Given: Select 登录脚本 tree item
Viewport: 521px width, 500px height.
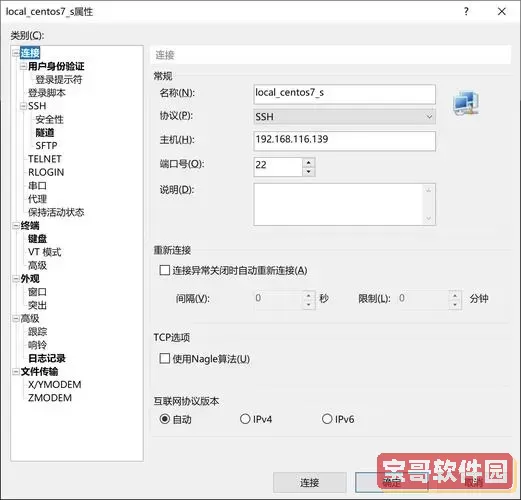Looking at the screenshot, I should point(47,93).
